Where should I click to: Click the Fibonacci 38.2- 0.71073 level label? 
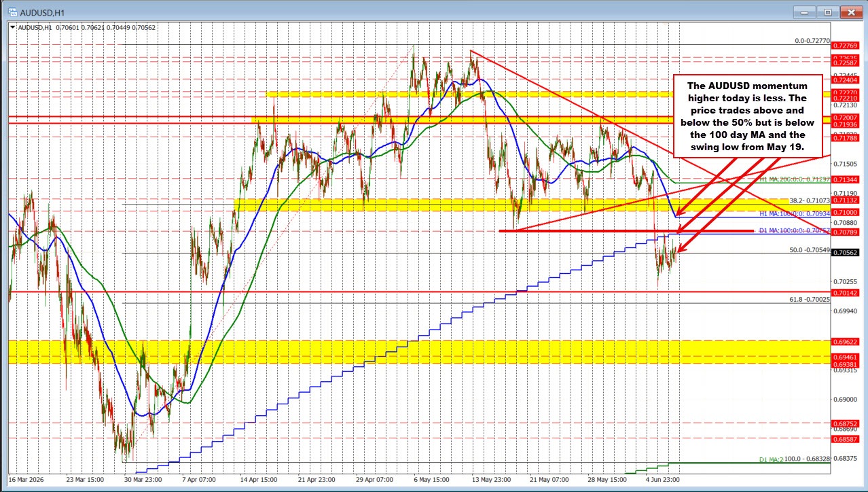tap(810, 200)
